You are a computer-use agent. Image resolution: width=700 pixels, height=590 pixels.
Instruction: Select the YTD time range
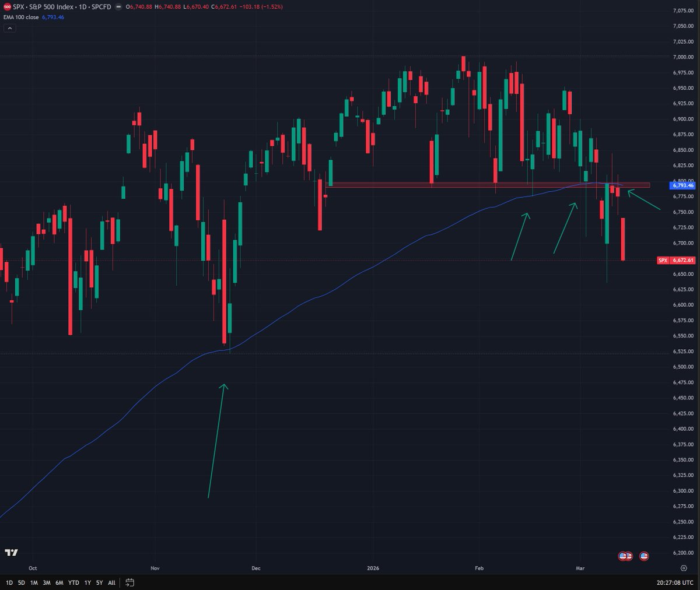73,582
